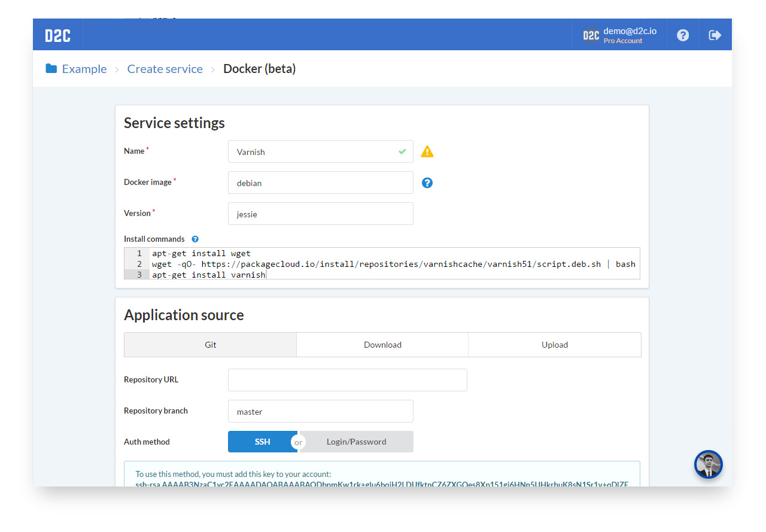Image resolution: width=766 pixels, height=532 pixels.
Task: Click the logout icon in header
Action: 715,35
